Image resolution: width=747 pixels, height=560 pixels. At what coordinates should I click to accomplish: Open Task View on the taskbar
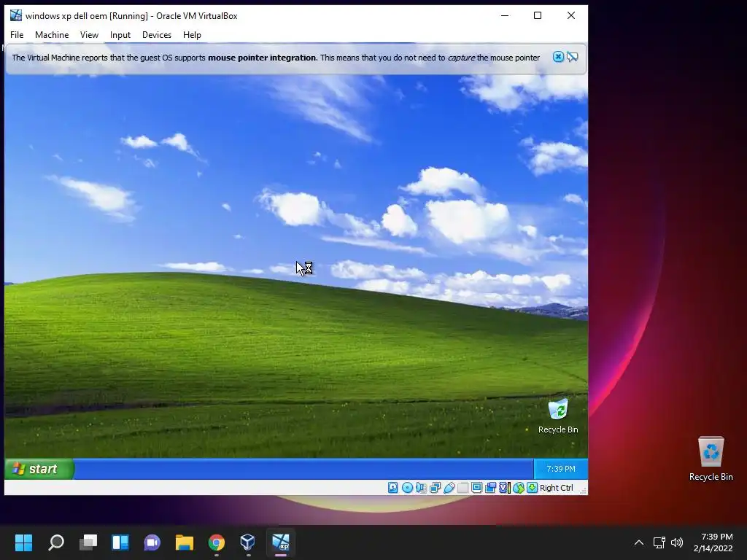point(88,542)
